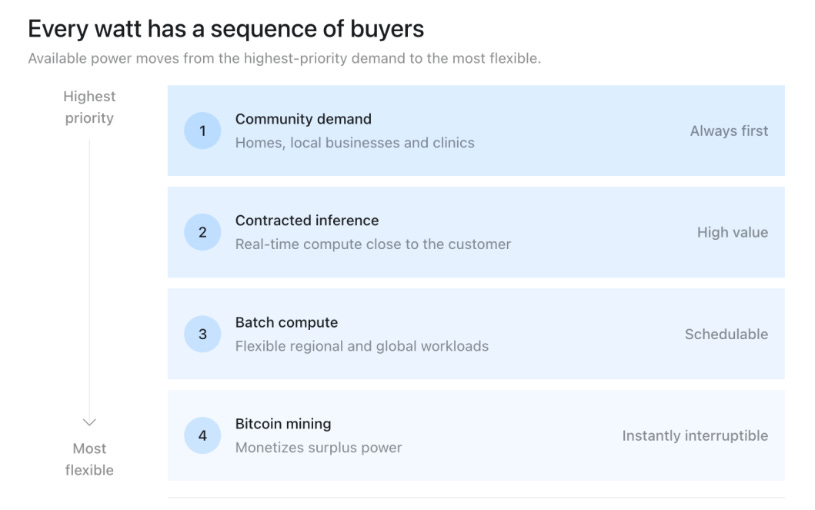Click the number 4 circle badge
The width and height of the screenshot is (815, 510).
[203, 436]
